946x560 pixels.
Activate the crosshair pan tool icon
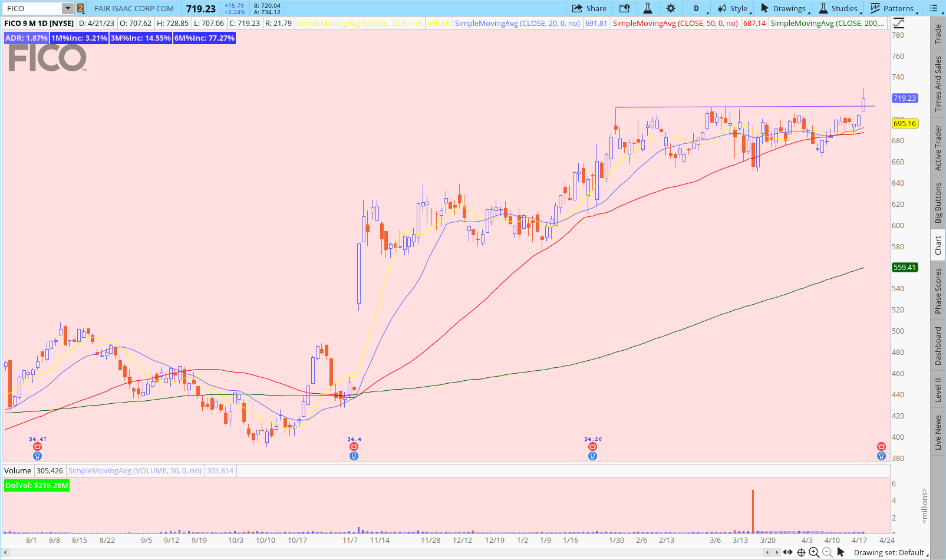801,552
